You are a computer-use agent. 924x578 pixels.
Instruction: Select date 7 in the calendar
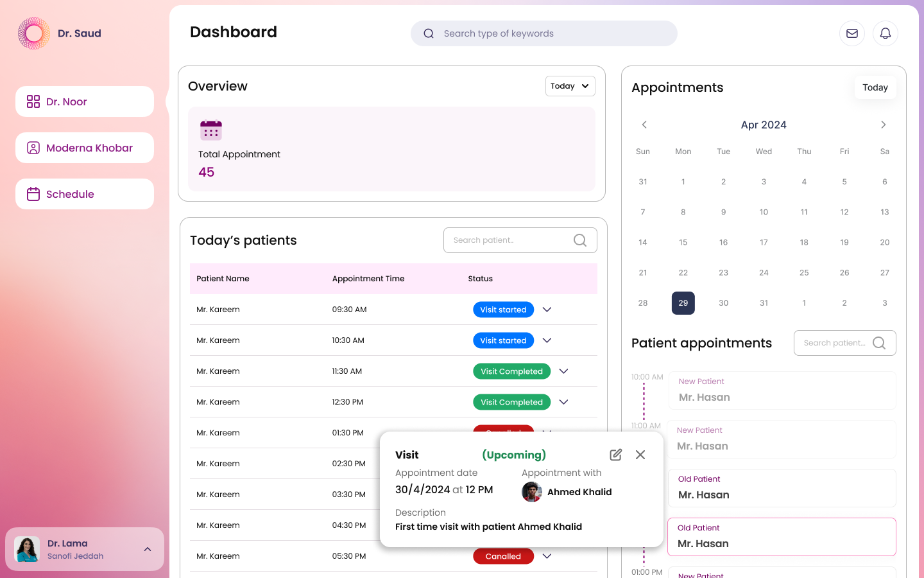[x=643, y=212]
